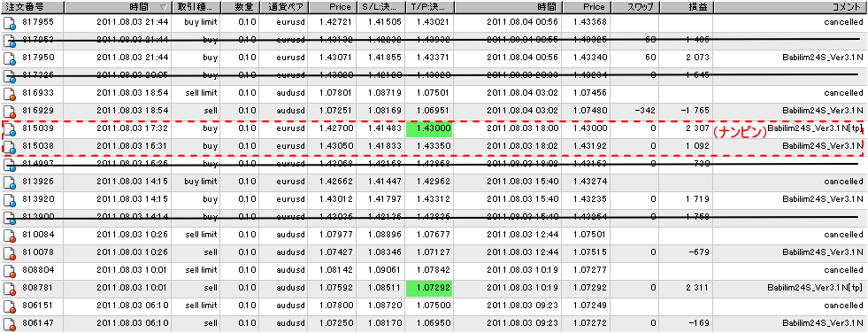Select the close price 1.43192
868x333 pixels.
pyautogui.click(x=591, y=146)
